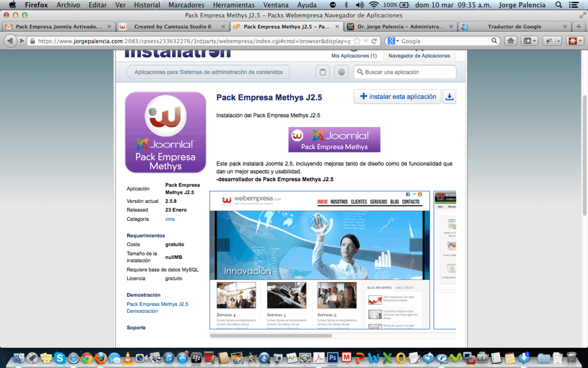Viewport: 588px width, 368px height.
Task: Open the Ayuda menu
Action: (307, 5)
